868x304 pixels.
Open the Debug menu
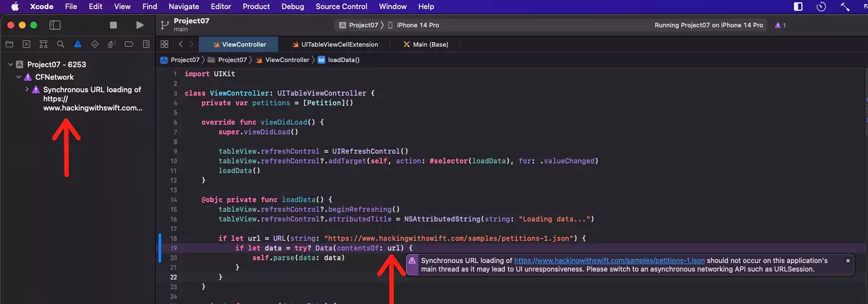pos(293,6)
